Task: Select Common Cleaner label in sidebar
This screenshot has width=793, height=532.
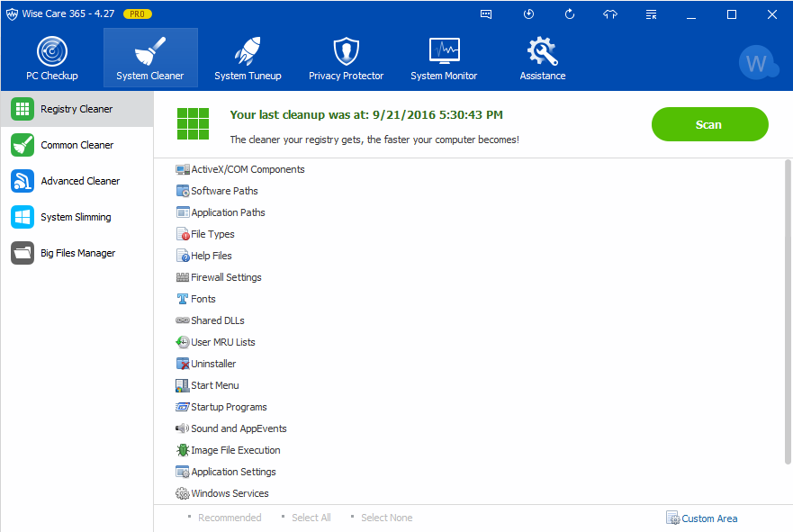Action: click(77, 145)
